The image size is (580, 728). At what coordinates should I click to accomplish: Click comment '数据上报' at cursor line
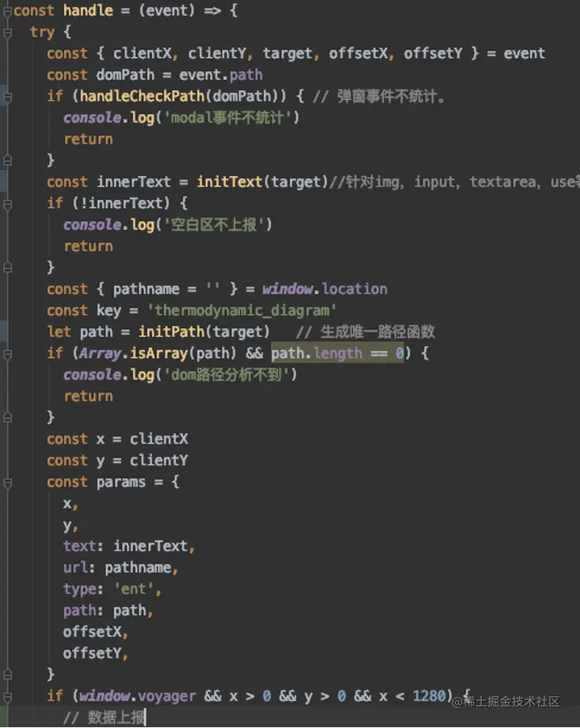pos(104,718)
